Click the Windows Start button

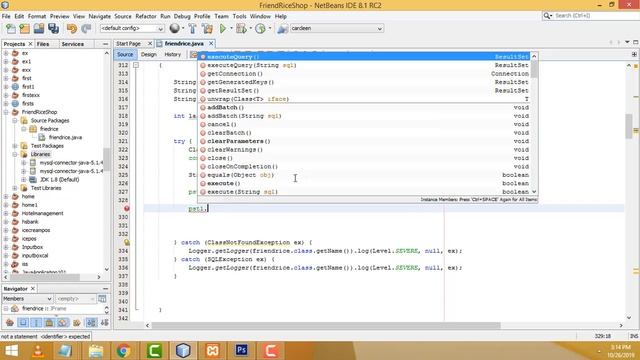(11, 351)
